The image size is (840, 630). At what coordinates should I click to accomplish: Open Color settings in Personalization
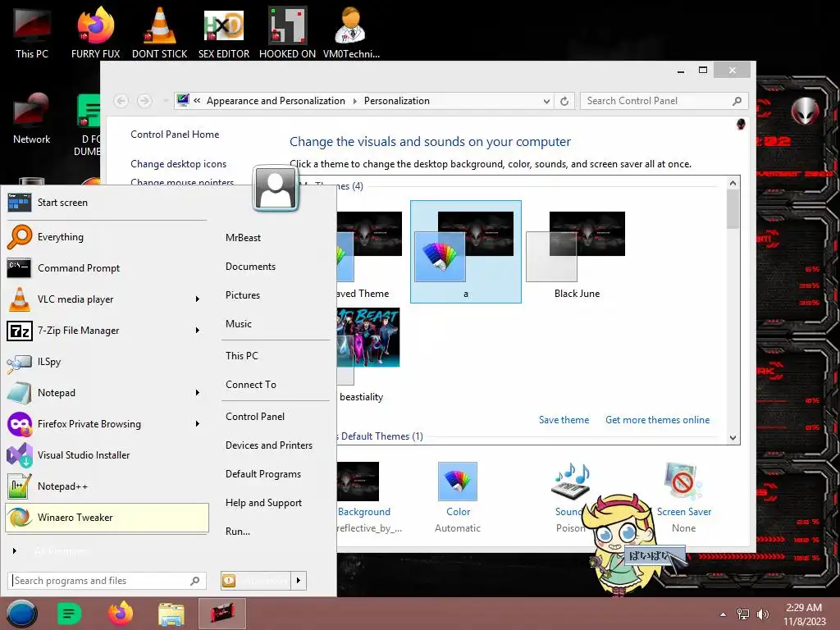458,497
